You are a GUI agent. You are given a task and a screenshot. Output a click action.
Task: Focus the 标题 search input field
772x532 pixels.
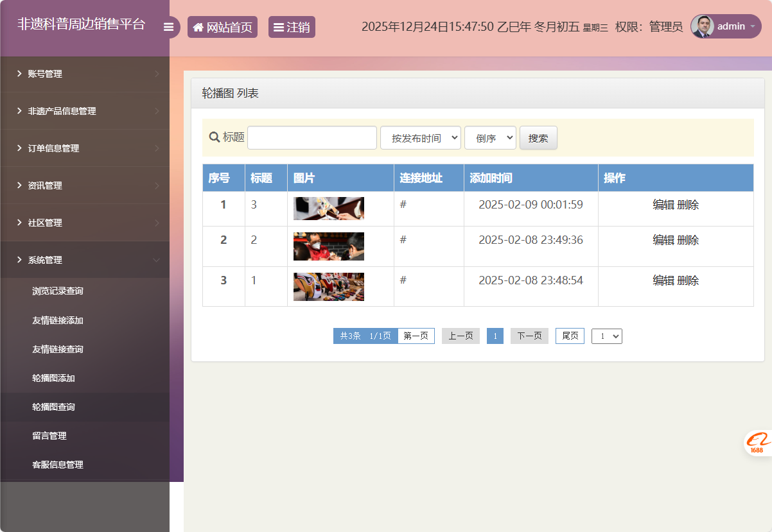coord(312,137)
